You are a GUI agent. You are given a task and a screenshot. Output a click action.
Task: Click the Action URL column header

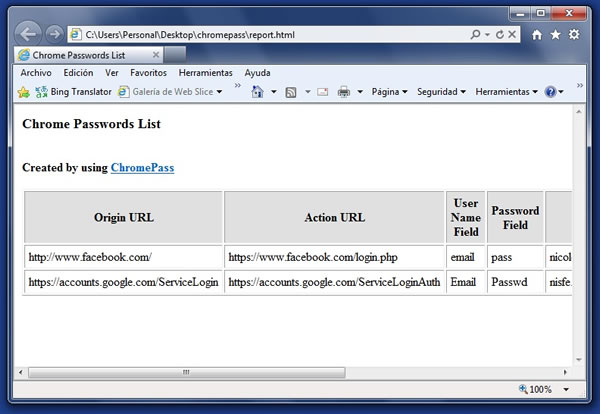pos(334,217)
